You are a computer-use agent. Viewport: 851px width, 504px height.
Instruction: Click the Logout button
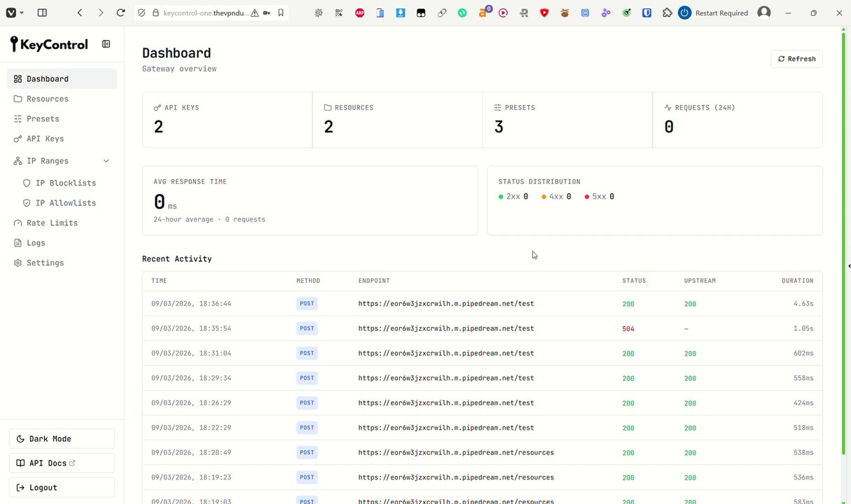(x=62, y=487)
